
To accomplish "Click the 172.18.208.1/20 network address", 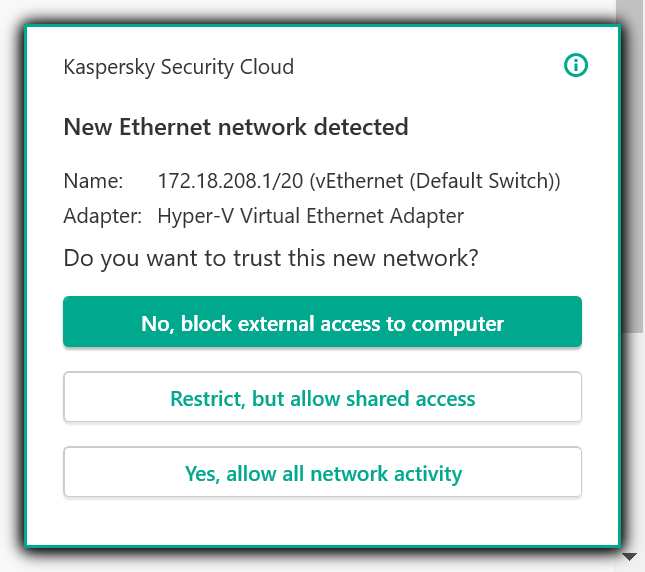I will click(x=230, y=181).
